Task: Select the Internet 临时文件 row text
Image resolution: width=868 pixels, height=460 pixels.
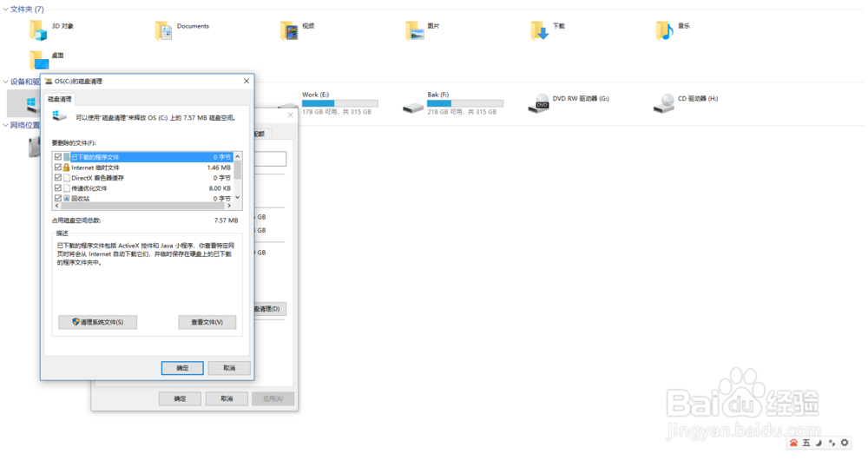Action: [x=95, y=168]
